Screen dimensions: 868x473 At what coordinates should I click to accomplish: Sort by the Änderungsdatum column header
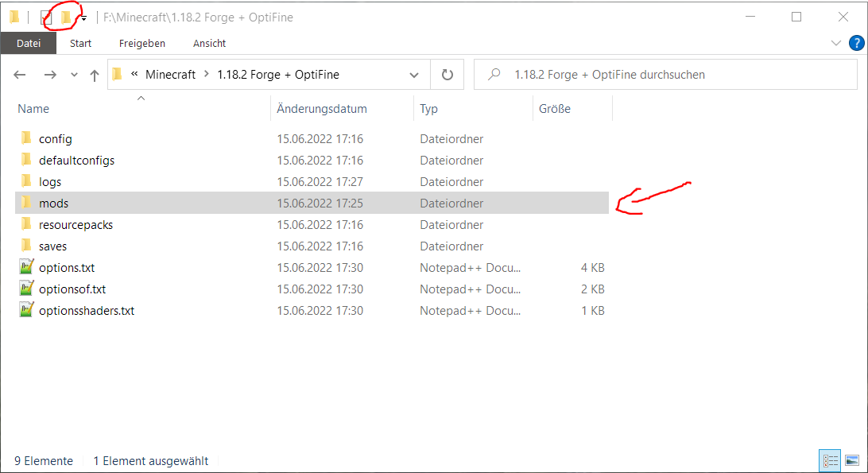click(322, 109)
